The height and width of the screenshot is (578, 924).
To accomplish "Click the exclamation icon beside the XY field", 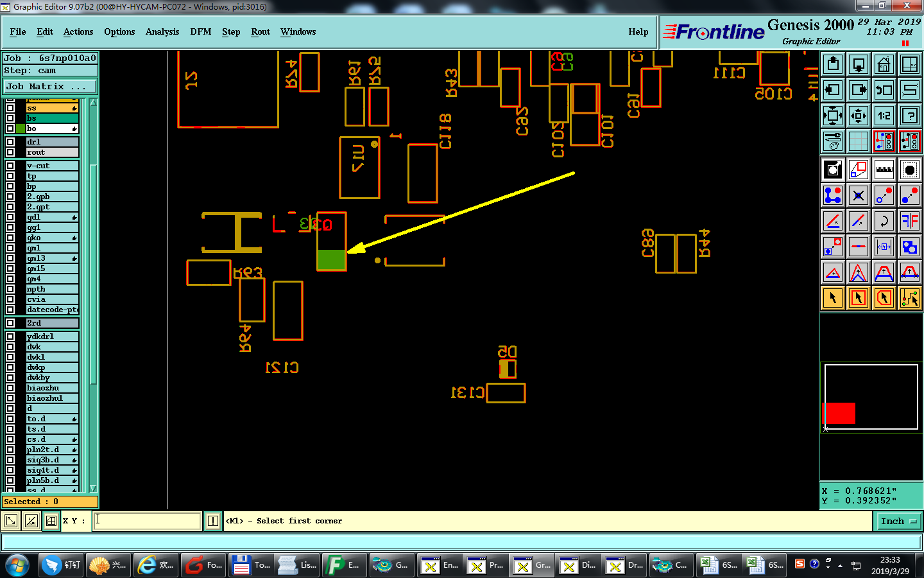I will pos(213,521).
